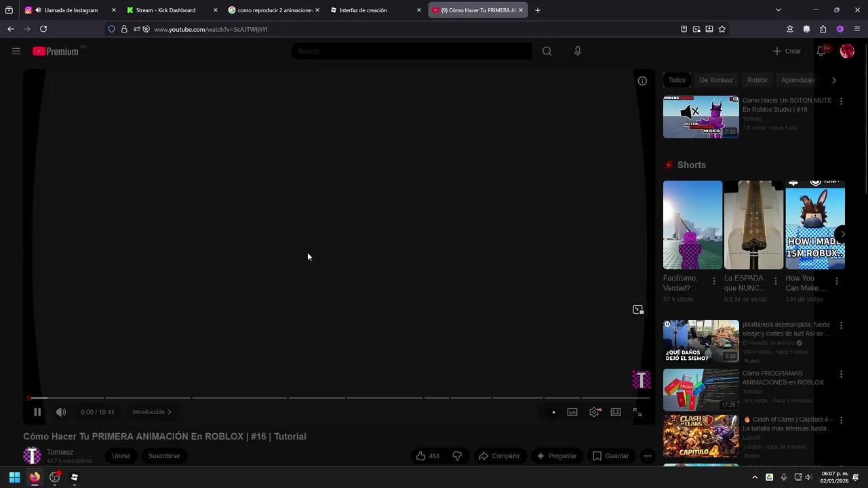The image size is (868, 488).
Task: Open the La ESPADA que NUNC... short
Action: (753, 224)
